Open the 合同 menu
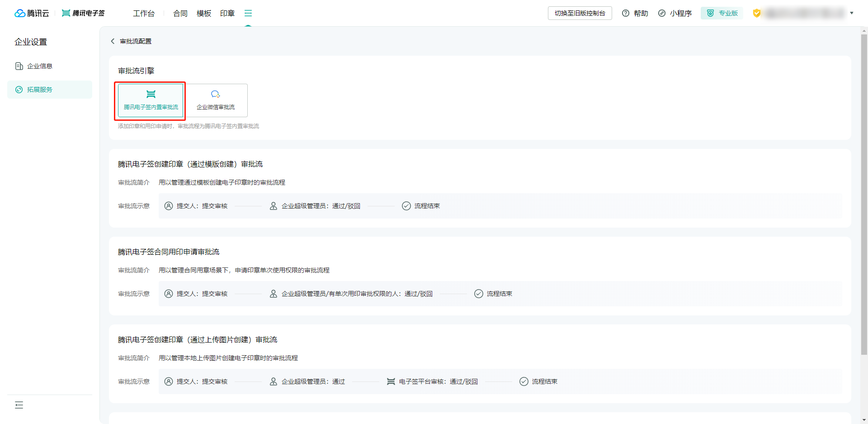This screenshot has width=868, height=424. coord(180,14)
